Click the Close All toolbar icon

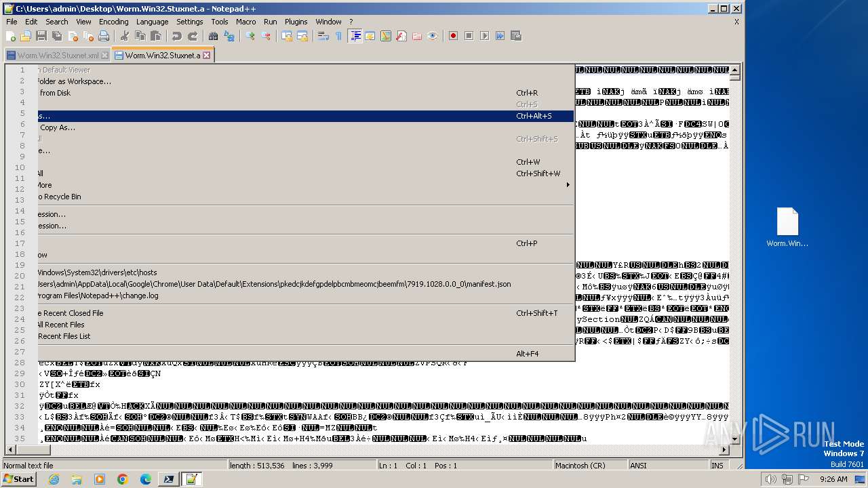click(x=87, y=36)
